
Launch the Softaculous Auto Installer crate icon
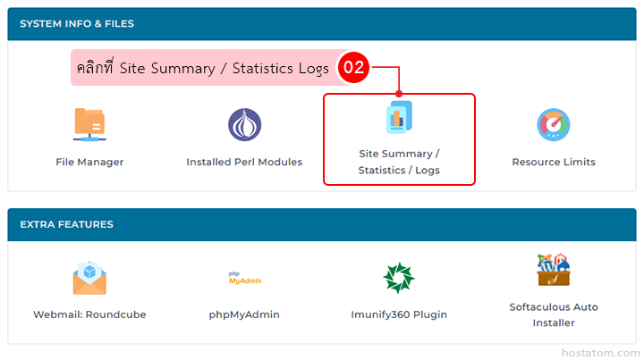point(553,270)
